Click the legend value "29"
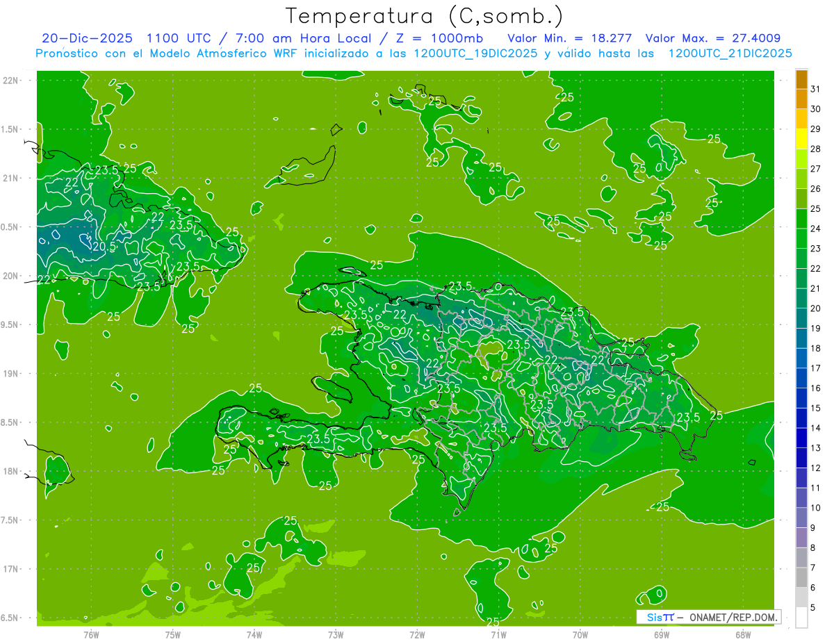The width and height of the screenshot is (834, 644). tap(816, 129)
